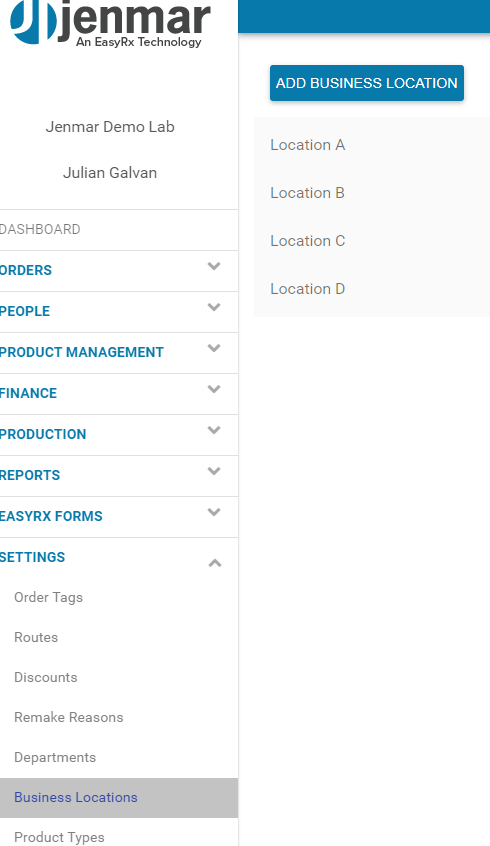
Task: Expand Product Management chevron arrow
Action: click(214, 348)
